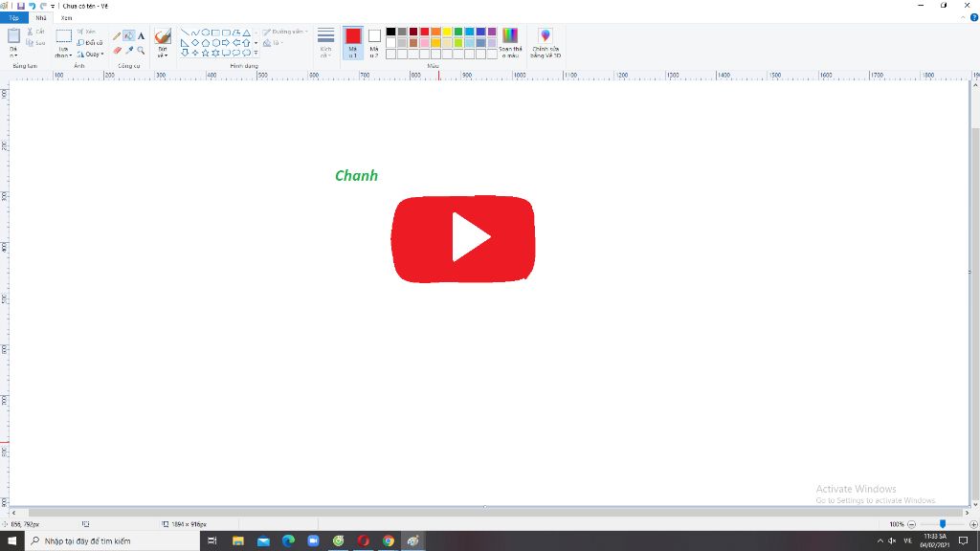This screenshot has height=551, width=980.
Task: Open Zoom app from the taskbar
Action: click(x=313, y=541)
